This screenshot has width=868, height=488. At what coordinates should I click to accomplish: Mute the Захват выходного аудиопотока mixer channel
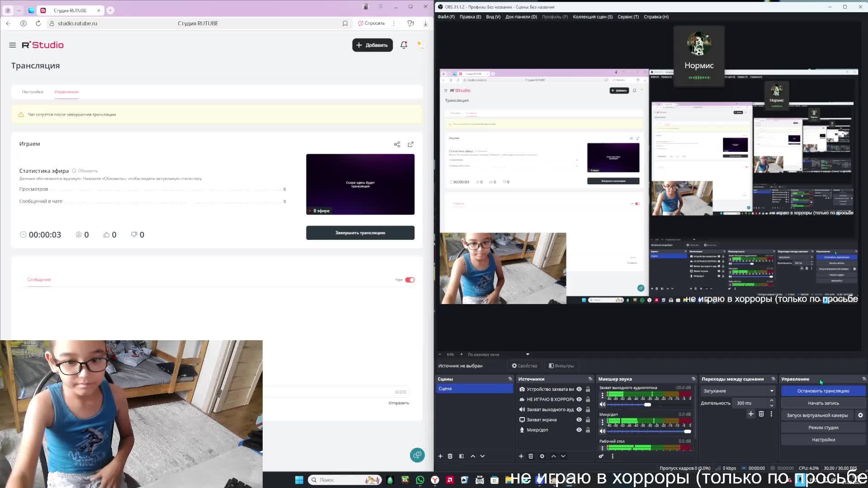click(602, 404)
